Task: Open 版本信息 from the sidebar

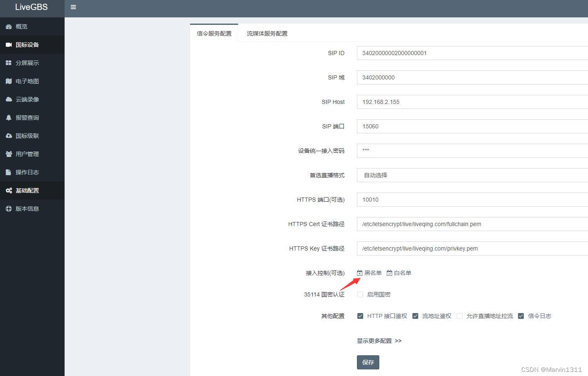Action: click(32, 209)
